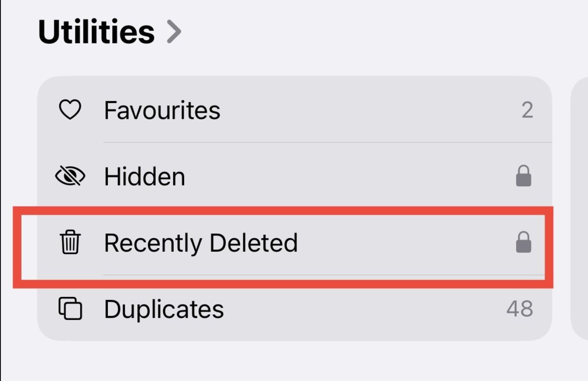The image size is (588, 381).
Task: Tap the trash can icon
Action: [70, 242]
